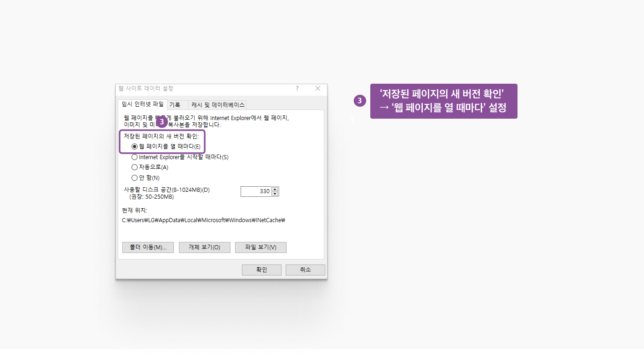This screenshot has height=362, width=644.
Task: View cached files with '파일 보기(V)'
Action: (x=260, y=247)
